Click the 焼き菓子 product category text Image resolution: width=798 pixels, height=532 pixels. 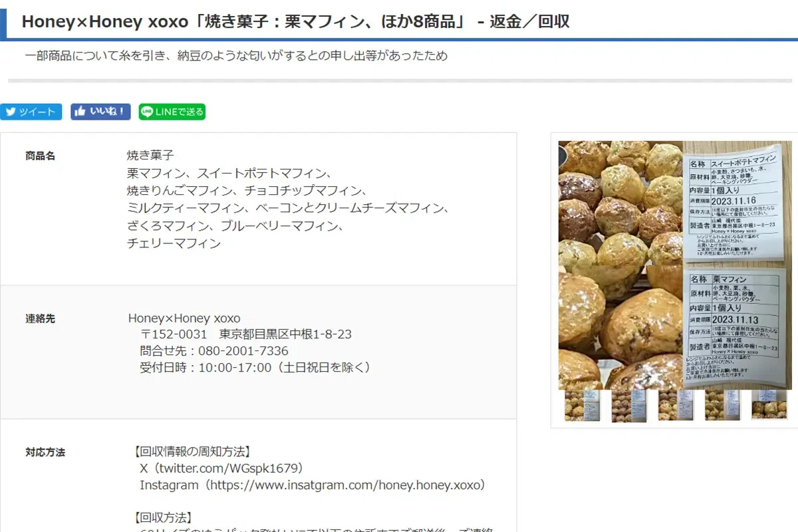(150, 156)
